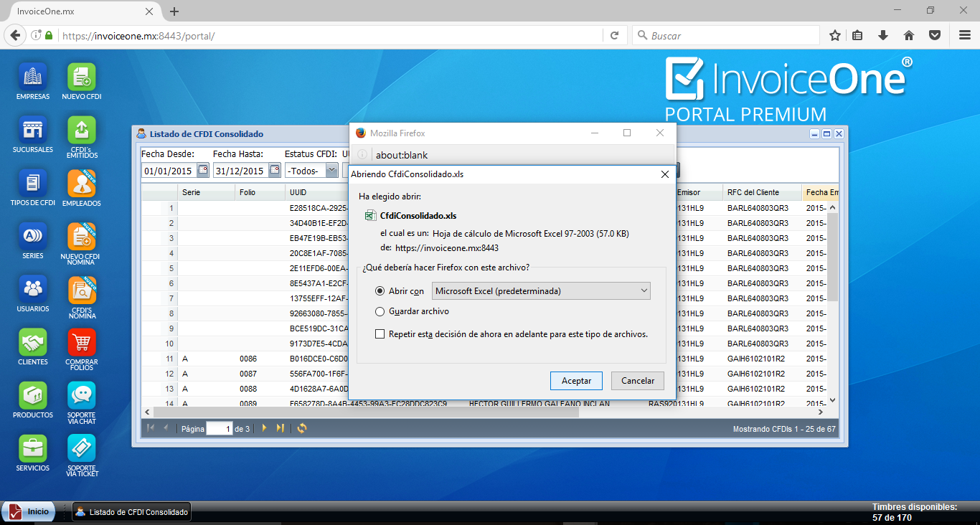Screen dimensions: 980x525
Task: Open the COMPRAR FOLIOS cart icon
Action: (x=82, y=343)
